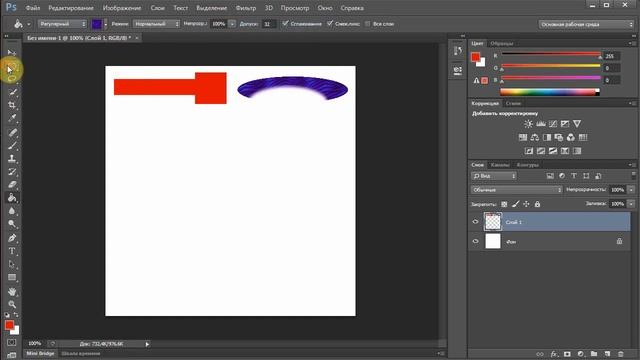This screenshot has width=640, height=360.
Task: Add a Levels adjustment
Action: click(x=541, y=124)
